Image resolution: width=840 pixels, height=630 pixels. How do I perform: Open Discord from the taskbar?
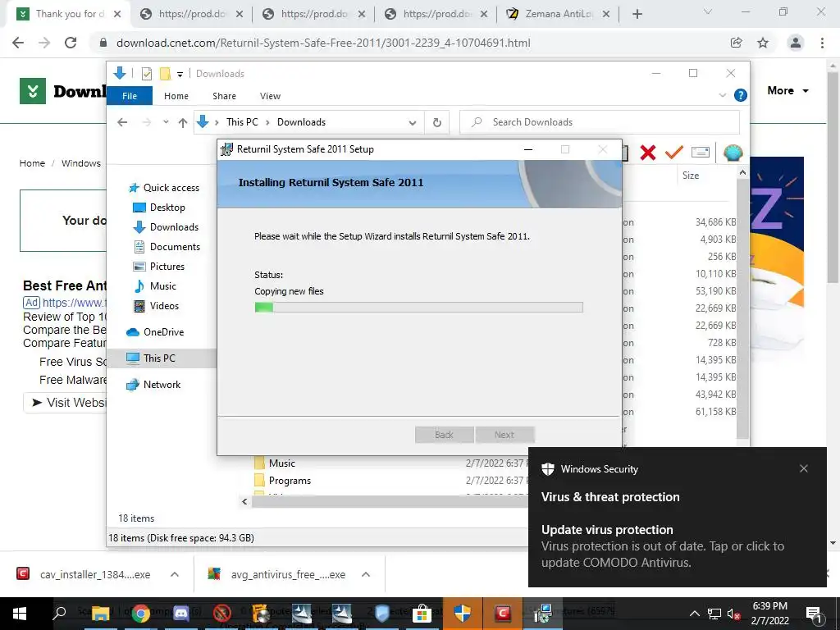[181, 614]
